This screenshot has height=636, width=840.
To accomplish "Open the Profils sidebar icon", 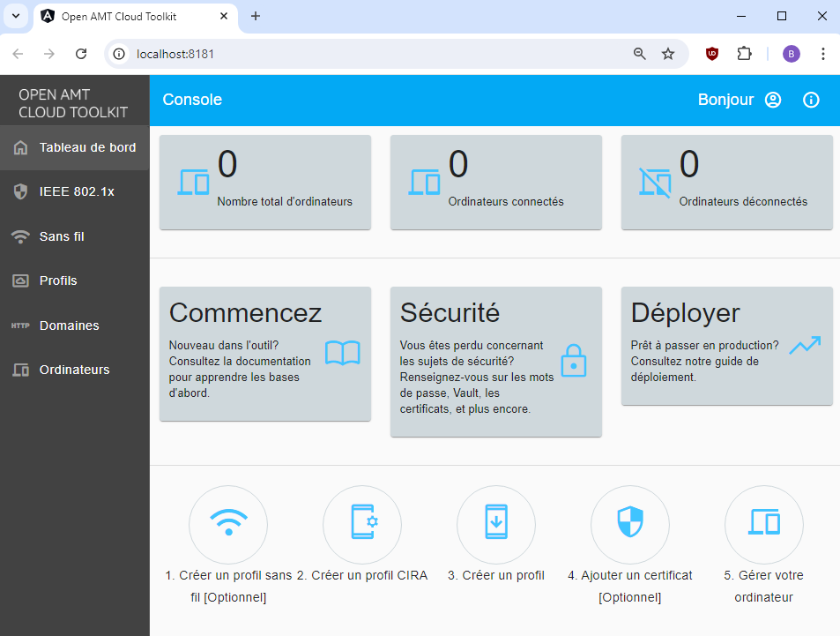I will click(x=22, y=281).
